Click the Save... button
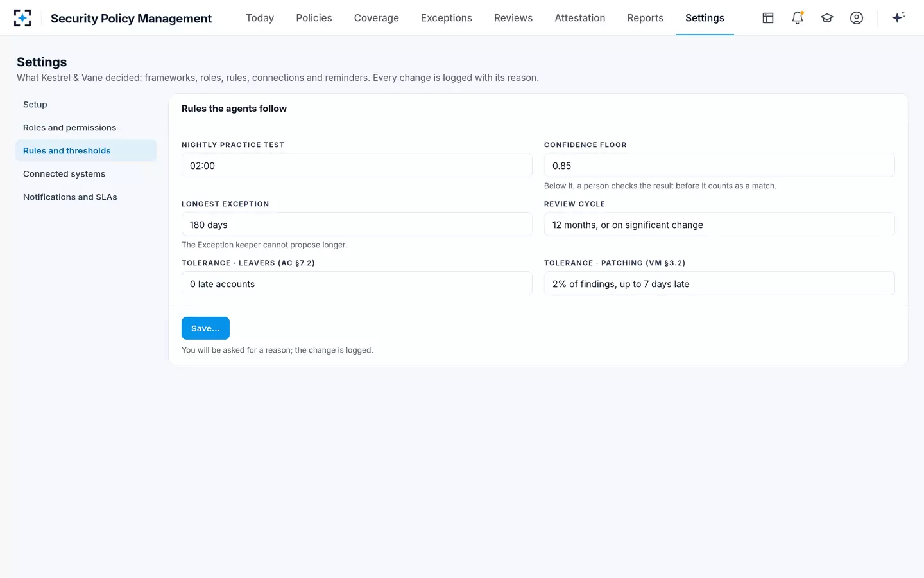This screenshot has width=924, height=578. tap(205, 328)
